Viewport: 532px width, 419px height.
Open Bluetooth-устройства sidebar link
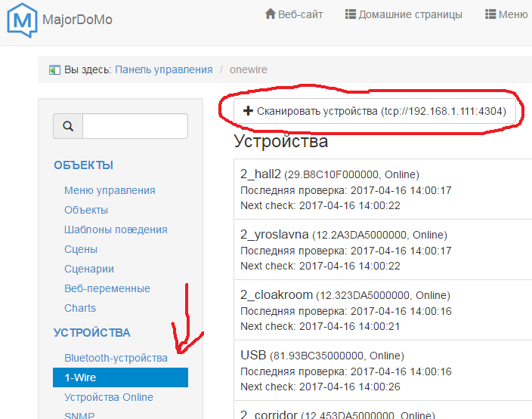[116, 358]
